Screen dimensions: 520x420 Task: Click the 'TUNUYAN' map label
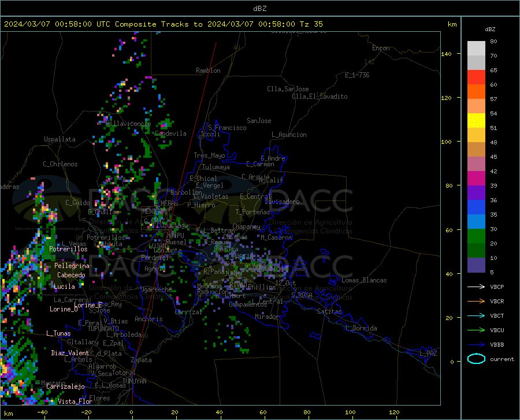134,381
